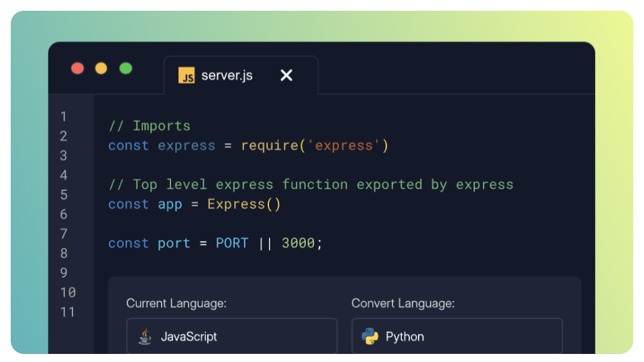Click the 'Convert Language:' label
644x362 pixels.
tap(403, 303)
